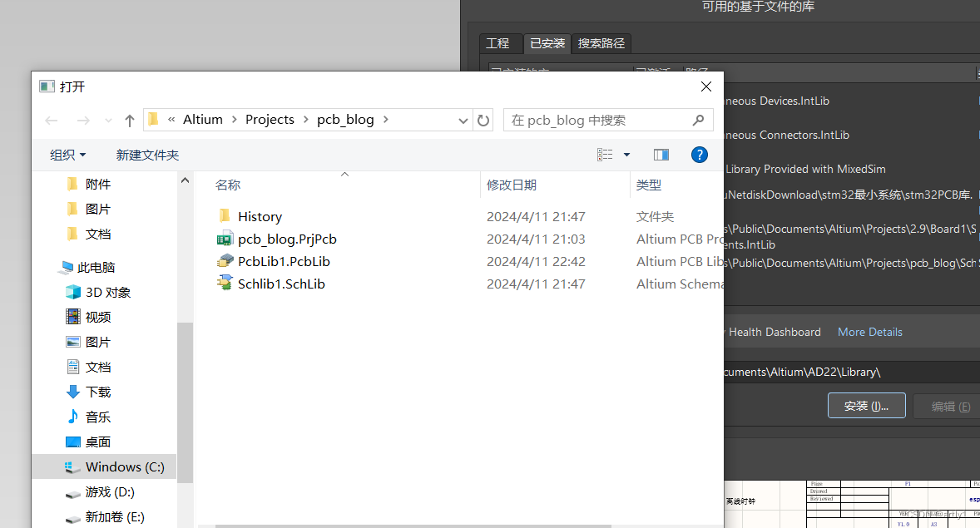Select the PcbLib1.PcbLib file

pos(284,262)
